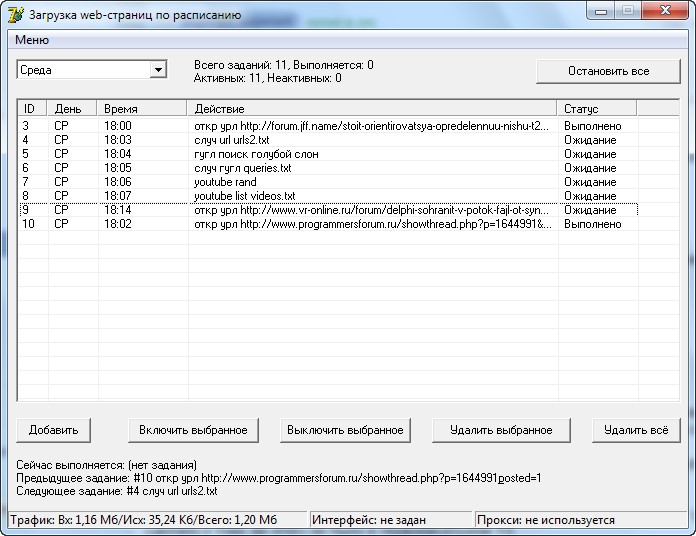Click Удалить выбранное button
Viewport: 696px width, 536px height.
(501, 430)
